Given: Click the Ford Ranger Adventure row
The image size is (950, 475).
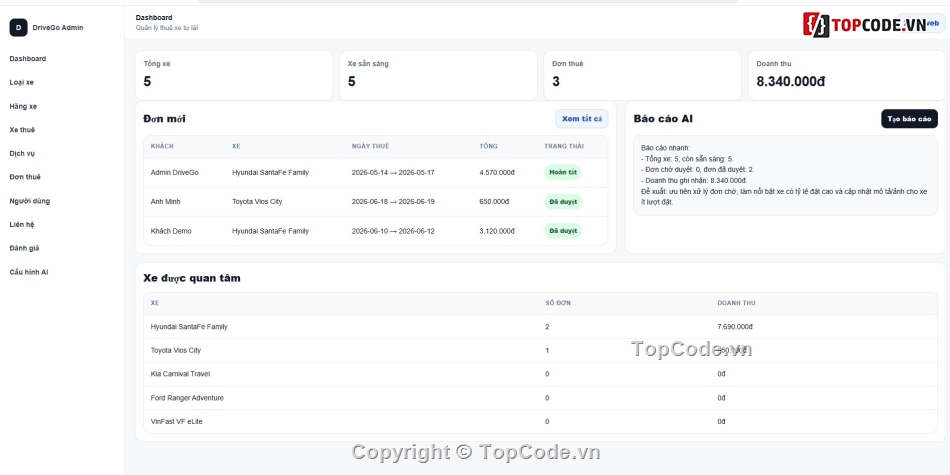Looking at the screenshot, I should (540, 398).
